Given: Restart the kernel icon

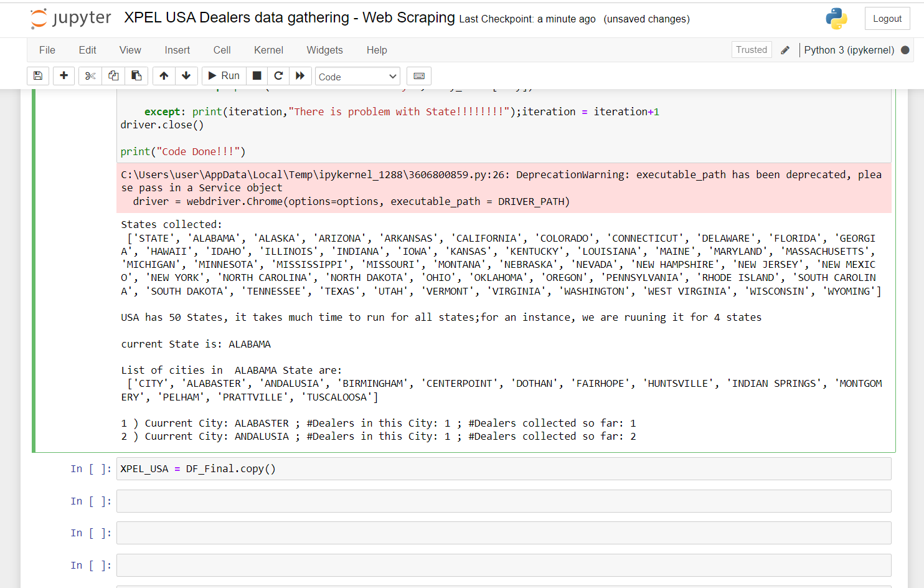Looking at the screenshot, I should pos(278,76).
